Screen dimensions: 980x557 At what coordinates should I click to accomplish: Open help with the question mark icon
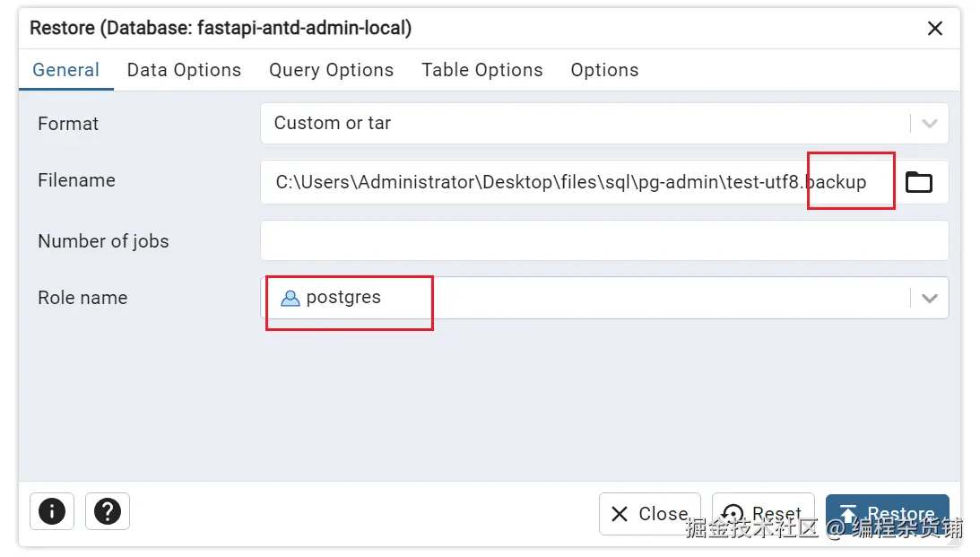108,511
